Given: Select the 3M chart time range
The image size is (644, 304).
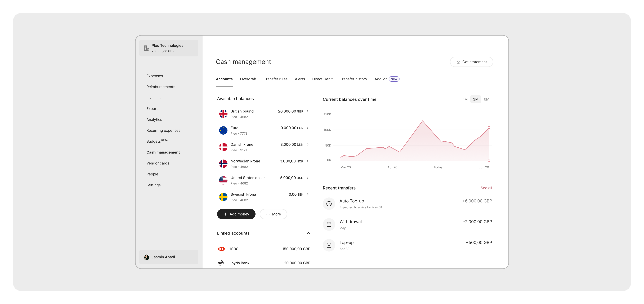Looking at the screenshot, I should pyautogui.click(x=476, y=99).
